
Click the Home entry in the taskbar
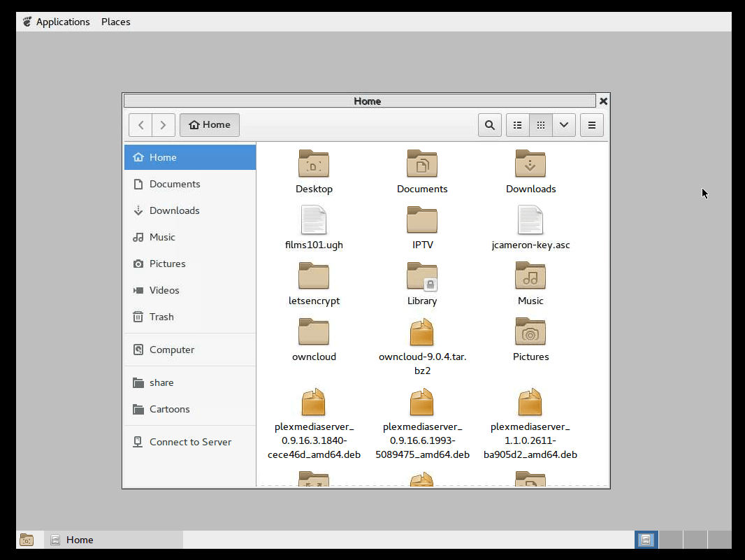pyautogui.click(x=80, y=539)
